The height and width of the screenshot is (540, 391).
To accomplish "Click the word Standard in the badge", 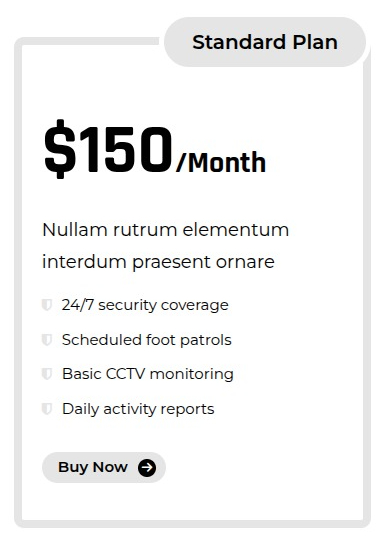I will [x=239, y=42].
